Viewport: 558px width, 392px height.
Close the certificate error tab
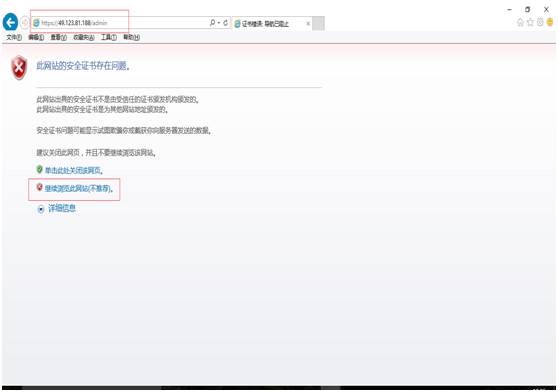(308, 23)
